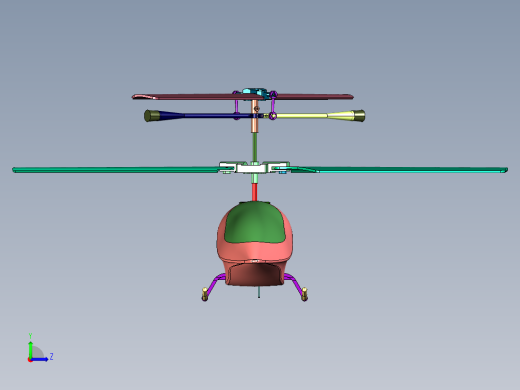Click the blue Z axis of the triad
The width and height of the screenshot is (520, 390).
click(x=40, y=359)
